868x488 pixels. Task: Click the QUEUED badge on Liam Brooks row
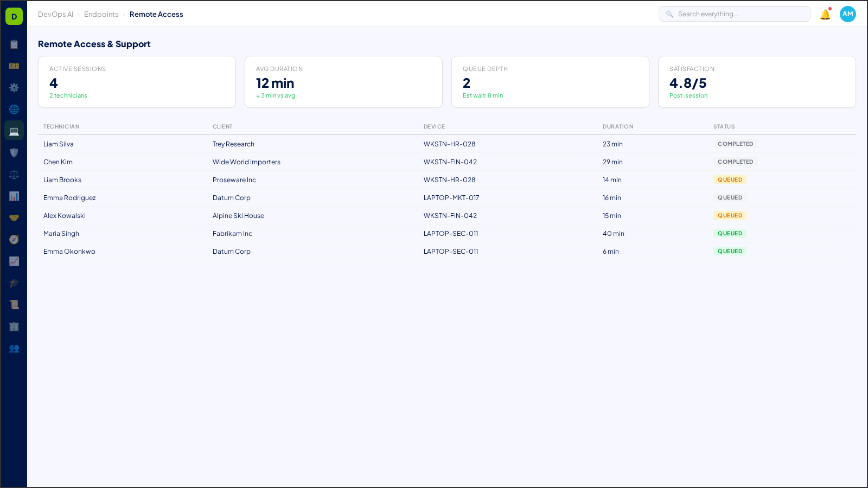click(x=730, y=179)
